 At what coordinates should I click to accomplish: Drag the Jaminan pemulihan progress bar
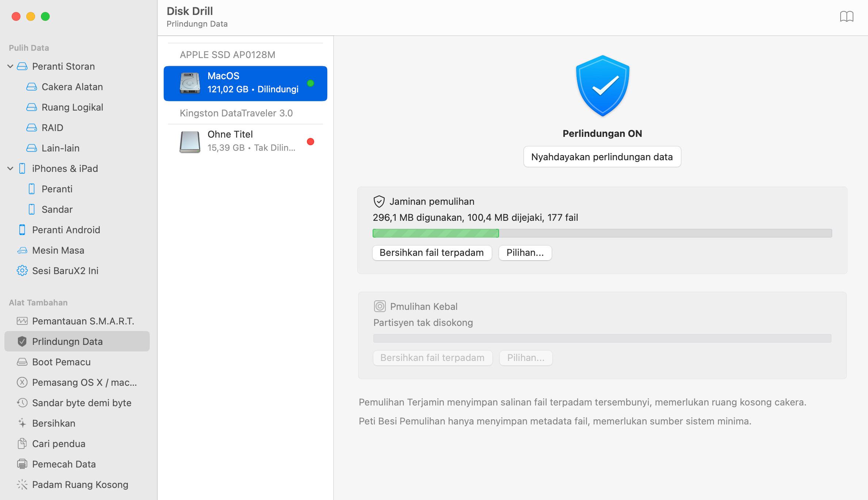(602, 233)
